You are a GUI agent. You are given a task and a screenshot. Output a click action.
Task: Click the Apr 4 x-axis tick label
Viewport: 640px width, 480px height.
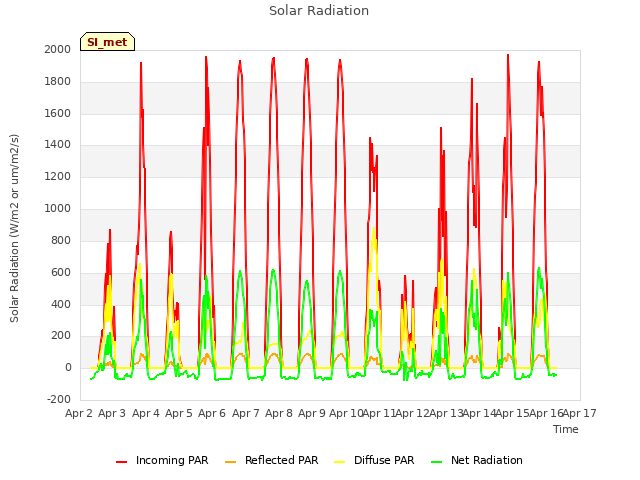click(x=146, y=413)
